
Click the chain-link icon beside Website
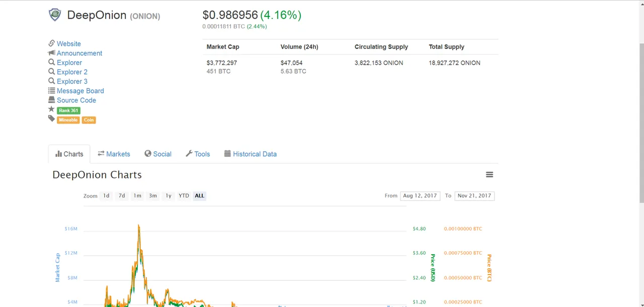[x=51, y=44]
